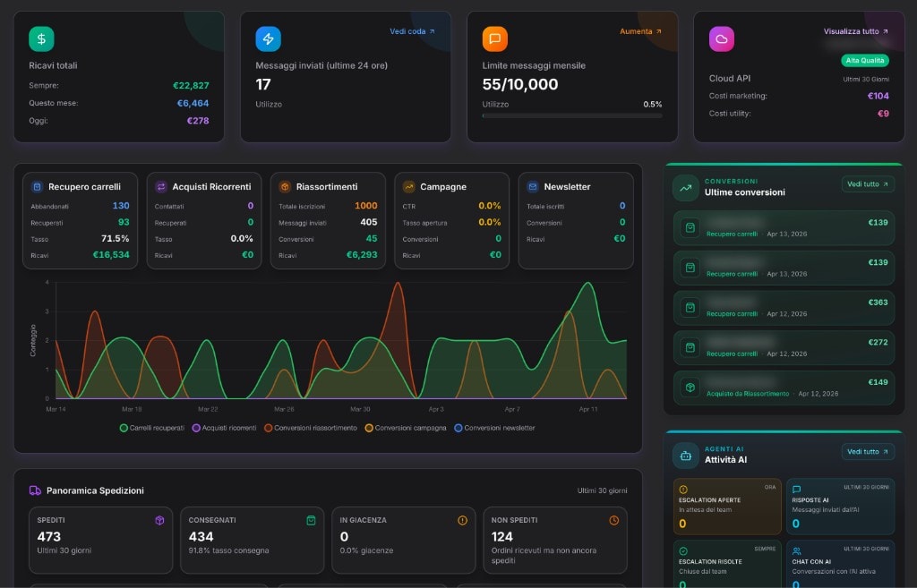Click the Recupero carrelli panel icon
Image resolution: width=917 pixels, height=588 pixels.
35,186
